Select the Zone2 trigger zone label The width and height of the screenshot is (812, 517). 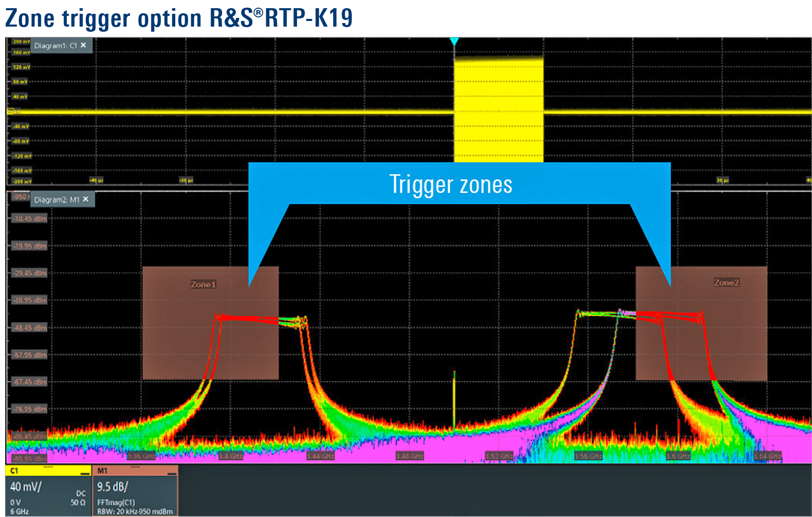[727, 283]
